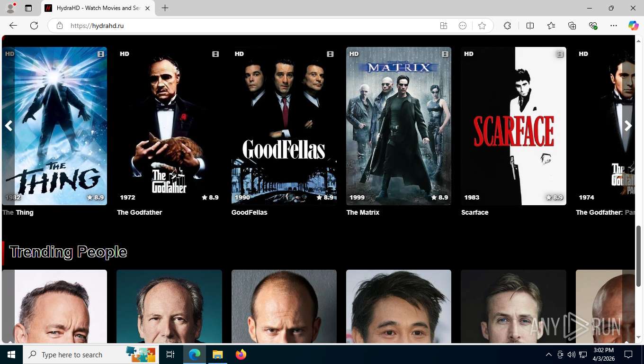Open the Collections icon
The image size is (644, 364).
[x=572, y=26]
